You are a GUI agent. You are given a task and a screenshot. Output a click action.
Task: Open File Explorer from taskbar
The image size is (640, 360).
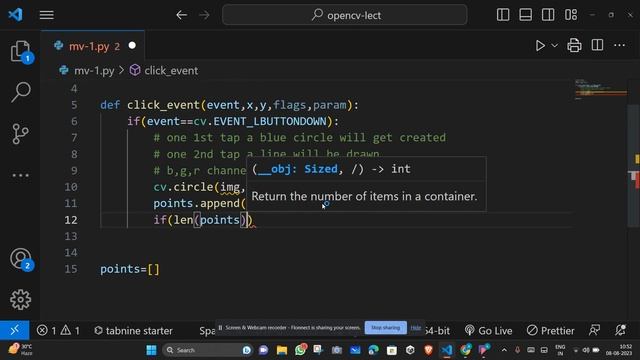point(282,350)
